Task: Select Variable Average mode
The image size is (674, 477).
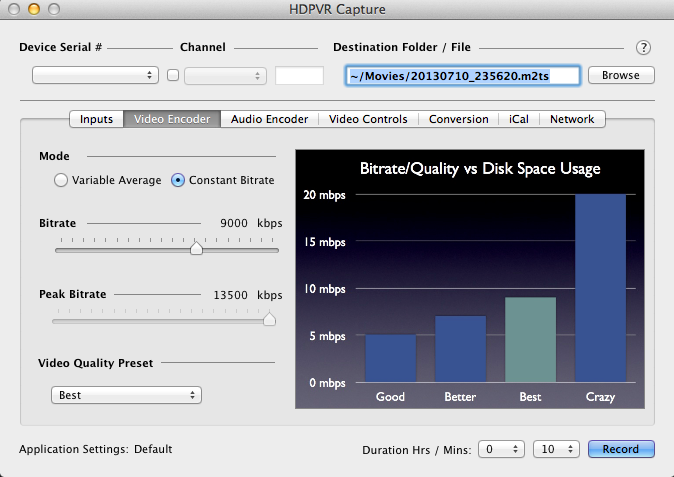Action: click(62, 180)
